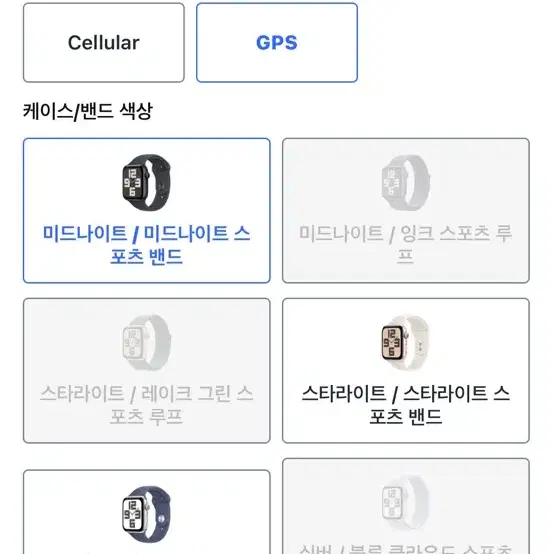Pick the starlight color option card
554x554 pixels.
(406, 371)
